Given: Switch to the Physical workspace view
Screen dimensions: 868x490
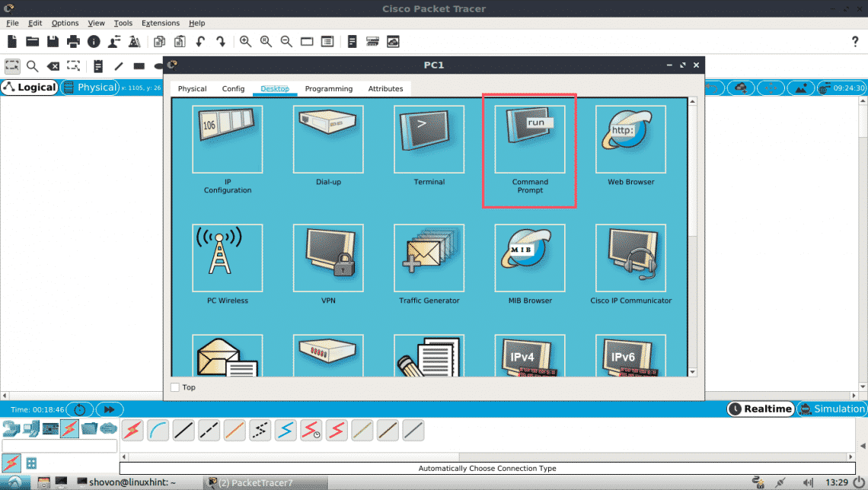Looking at the screenshot, I should click(95, 87).
